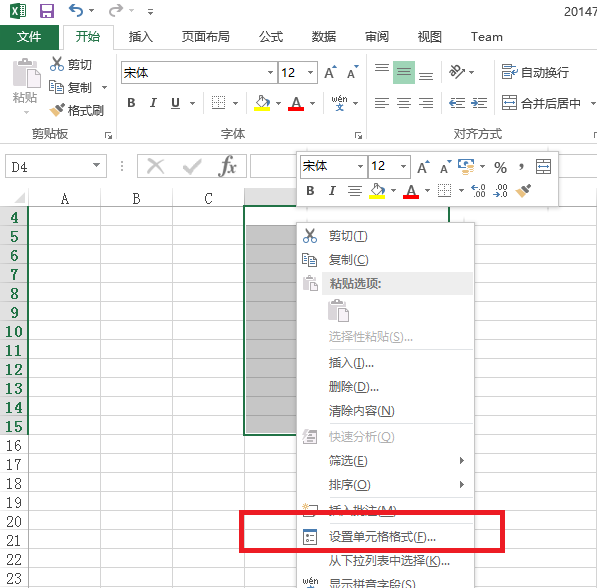
Task: Toggle Italic in the ribbon font group
Action: coord(153,103)
